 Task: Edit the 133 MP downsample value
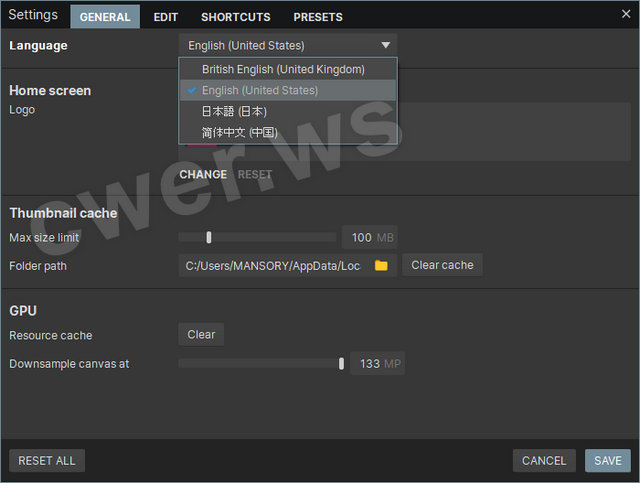pyautogui.click(x=378, y=363)
